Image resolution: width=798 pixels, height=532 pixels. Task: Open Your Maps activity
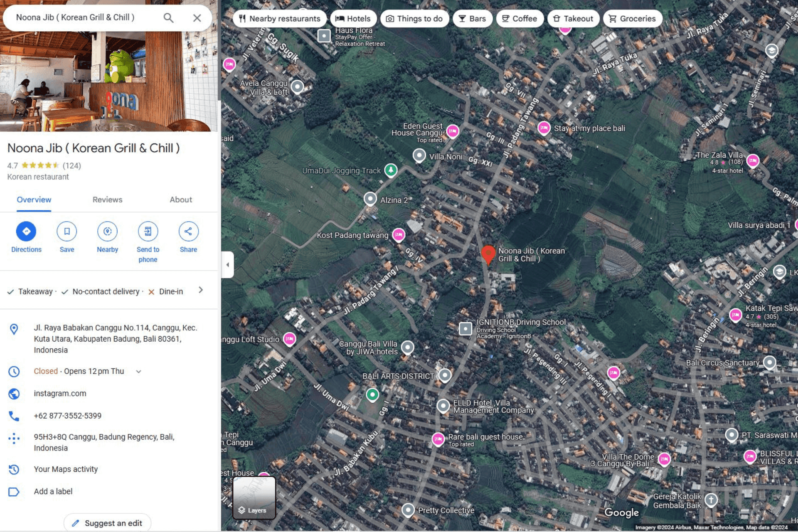click(66, 469)
